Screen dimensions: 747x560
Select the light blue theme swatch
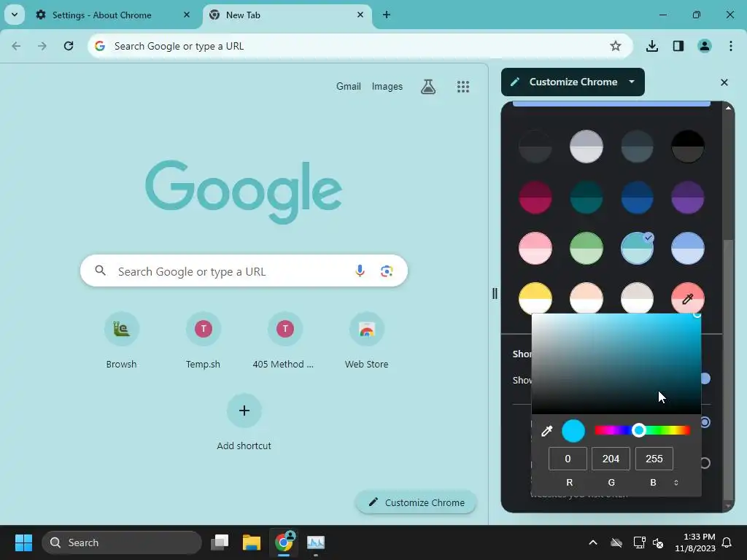pos(687,248)
